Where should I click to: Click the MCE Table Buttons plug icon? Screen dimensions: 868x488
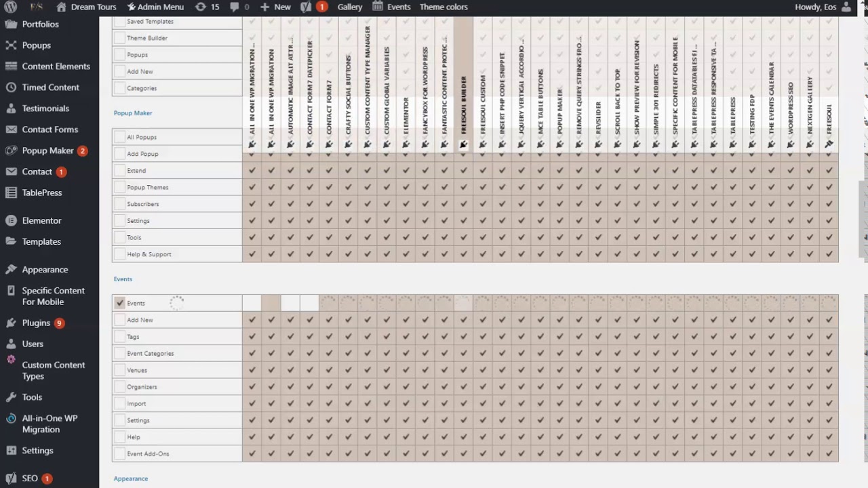pyautogui.click(x=540, y=144)
